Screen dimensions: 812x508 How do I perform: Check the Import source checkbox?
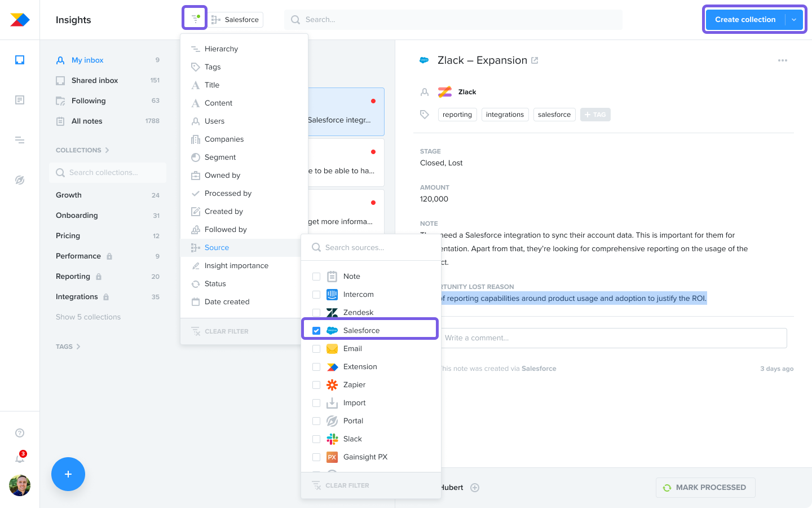coord(316,403)
